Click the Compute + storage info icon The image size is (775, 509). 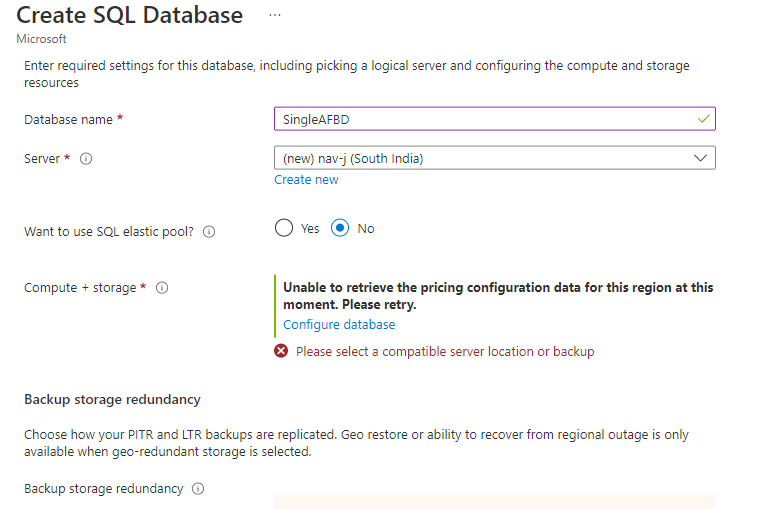tap(162, 288)
